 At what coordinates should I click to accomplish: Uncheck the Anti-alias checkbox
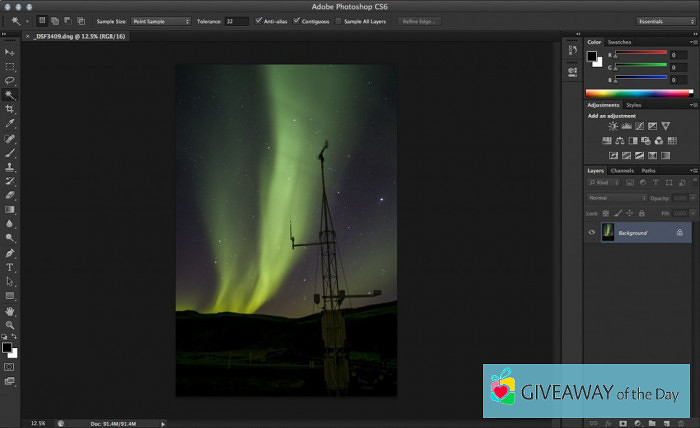(260, 20)
